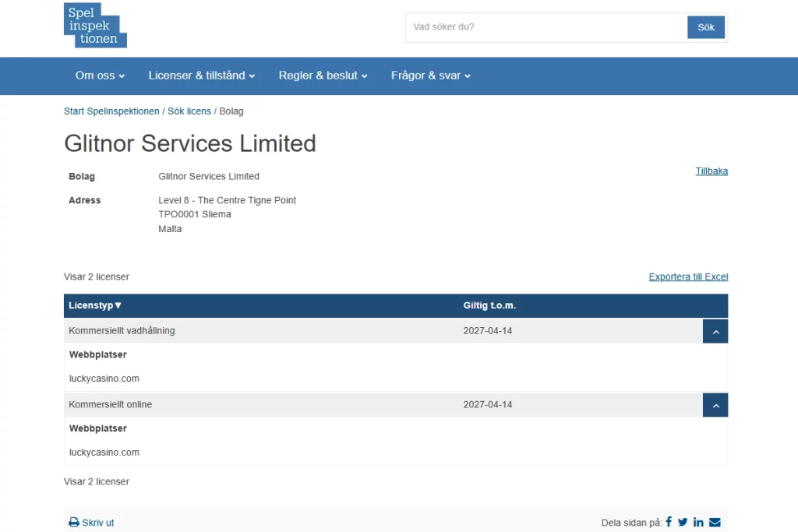Open the Sök licens breadcrumb link
Viewport: 798px width, 532px height.
point(189,111)
